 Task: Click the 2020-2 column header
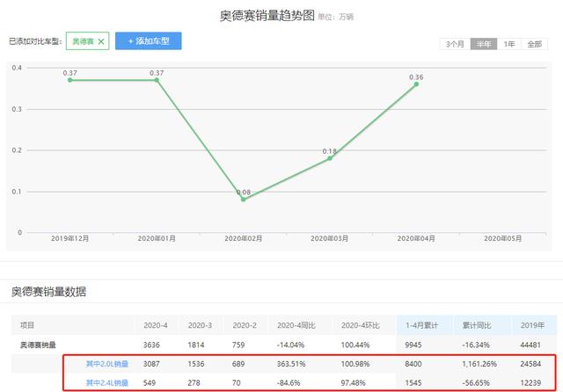pyautogui.click(x=245, y=325)
